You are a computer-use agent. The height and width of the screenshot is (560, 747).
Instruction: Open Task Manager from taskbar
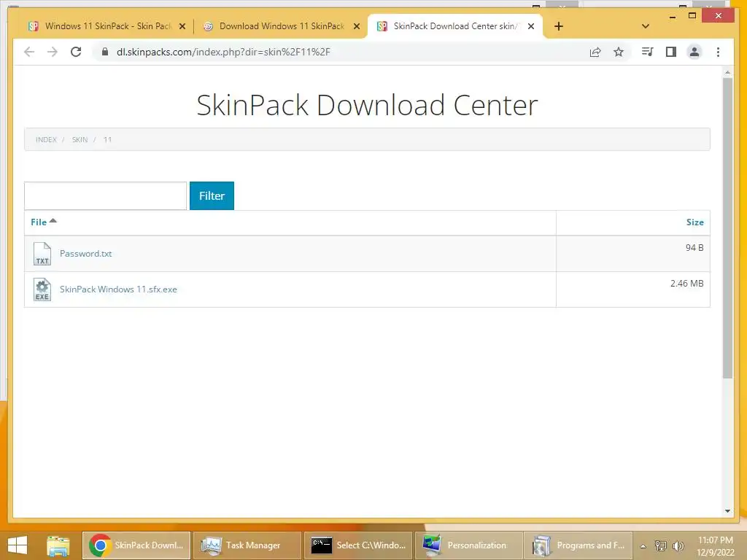point(247,545)
